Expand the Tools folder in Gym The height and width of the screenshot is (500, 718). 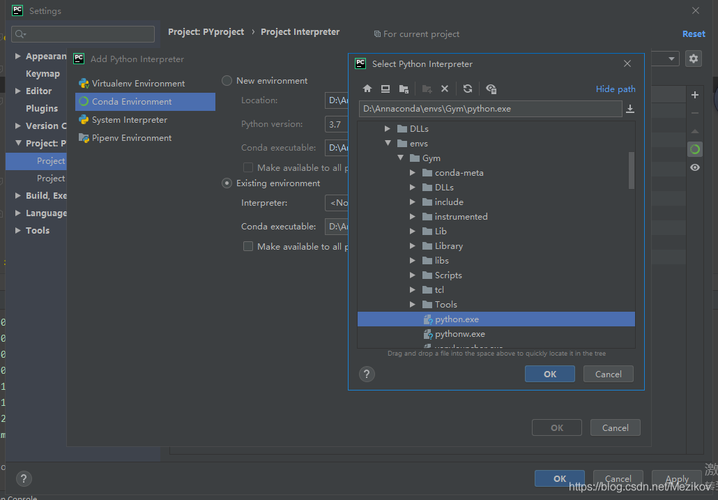tap(413, 304)
